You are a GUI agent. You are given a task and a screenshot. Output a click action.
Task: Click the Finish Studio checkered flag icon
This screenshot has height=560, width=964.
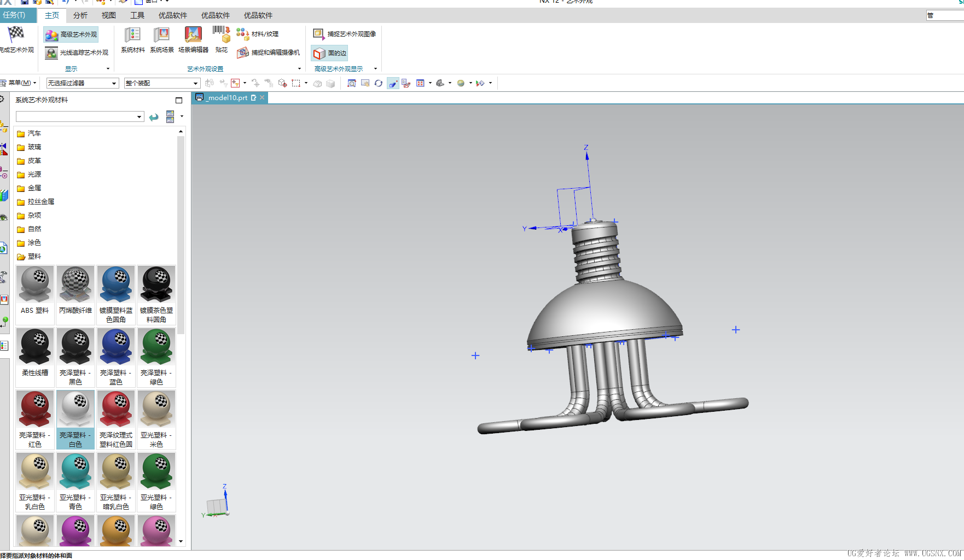(16, 34)
